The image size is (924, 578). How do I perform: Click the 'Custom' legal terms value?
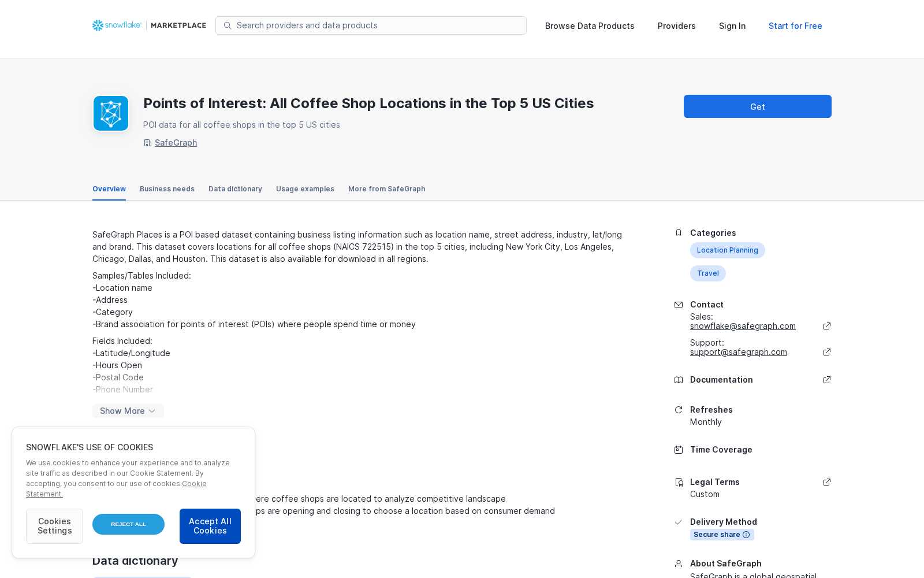point(705,494)
